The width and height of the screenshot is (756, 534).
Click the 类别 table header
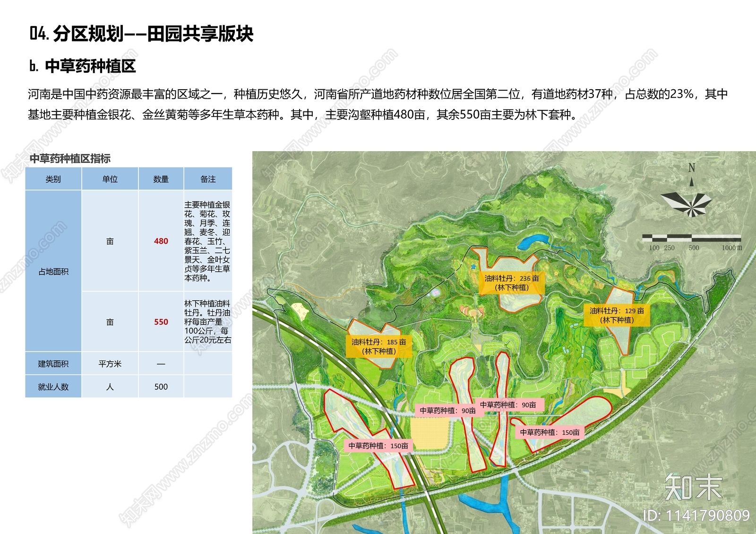tap(53, 179)
